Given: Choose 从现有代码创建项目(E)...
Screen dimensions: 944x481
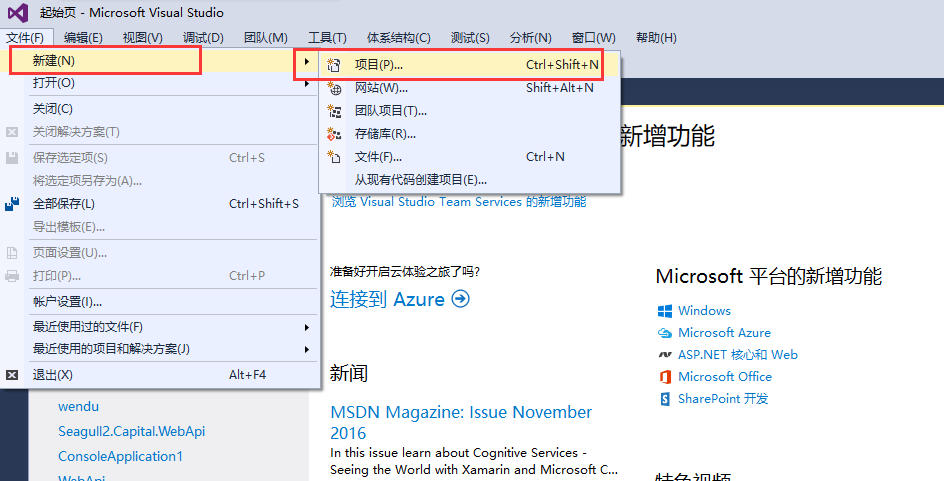Looking at the screenshot, I should (x=470, y=179).
